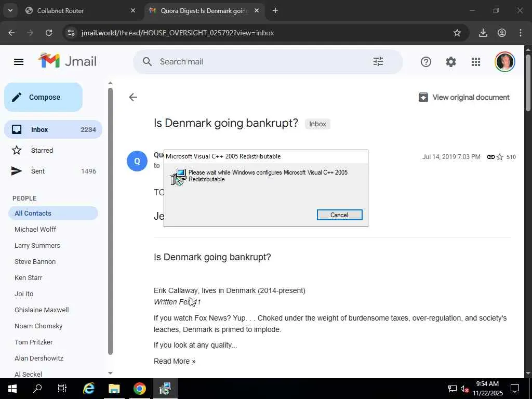Open Task View on taskbar
532x399 pixels.
coord(62,389)
